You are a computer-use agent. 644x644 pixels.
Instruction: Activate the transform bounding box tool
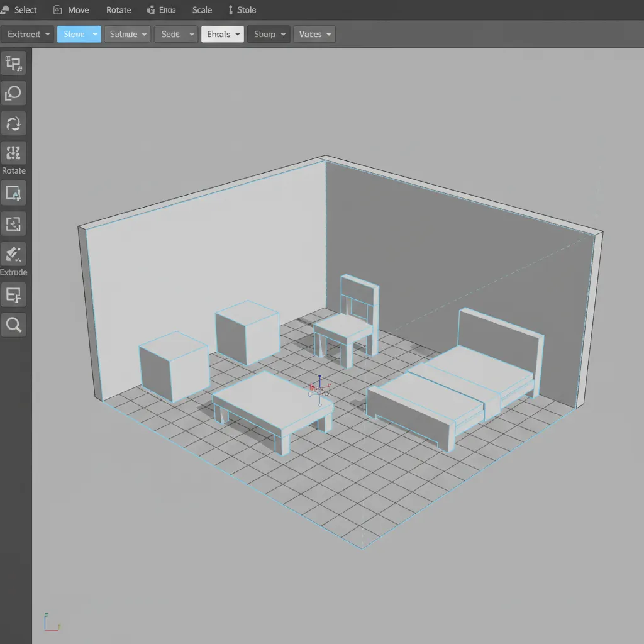coord(13,224)
